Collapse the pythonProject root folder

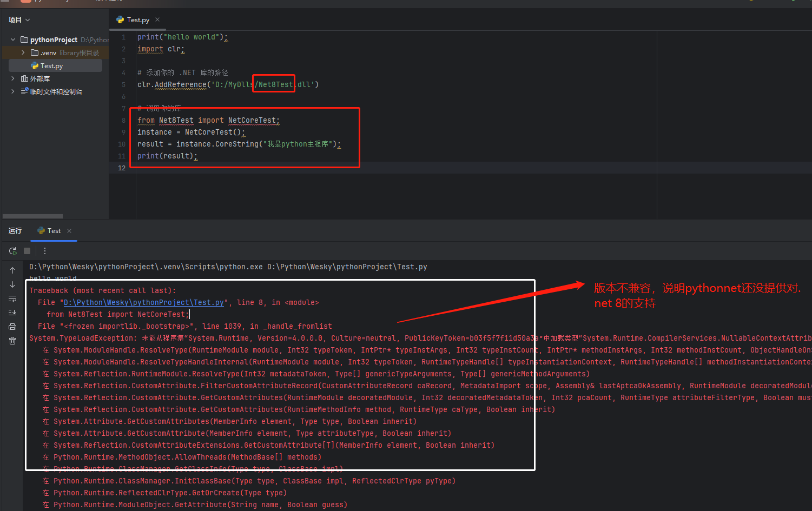[13, 39]
